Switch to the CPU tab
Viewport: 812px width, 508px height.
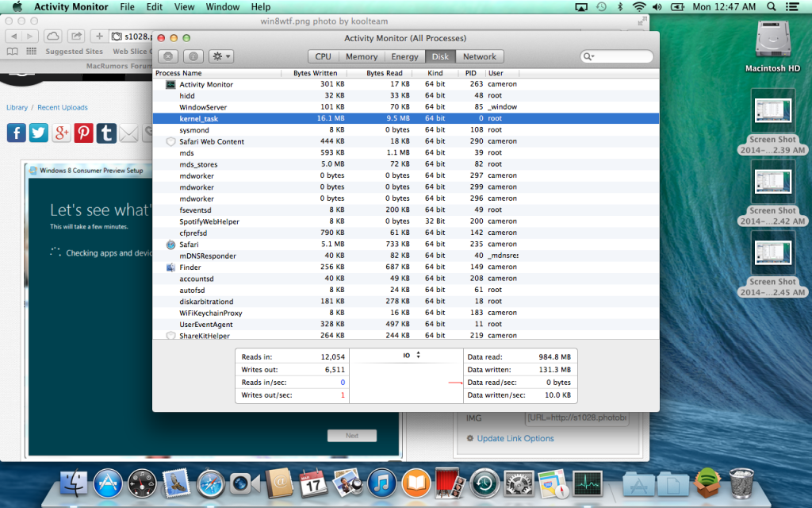point(324,56)
